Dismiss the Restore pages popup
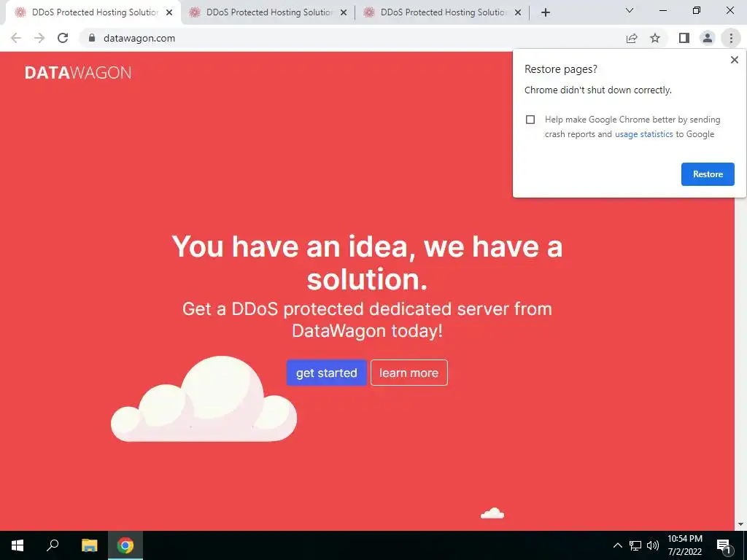The height and width of the screenshot is (560, 747). coord(734,60)
